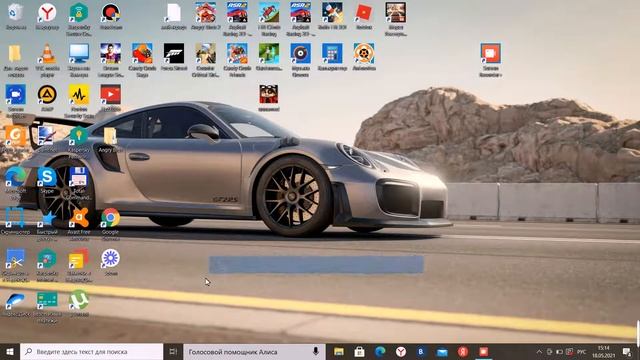The height and width of the screenshot is (360, 640).
Task: Focus the taskbar search text field
Action: [91, 351]
